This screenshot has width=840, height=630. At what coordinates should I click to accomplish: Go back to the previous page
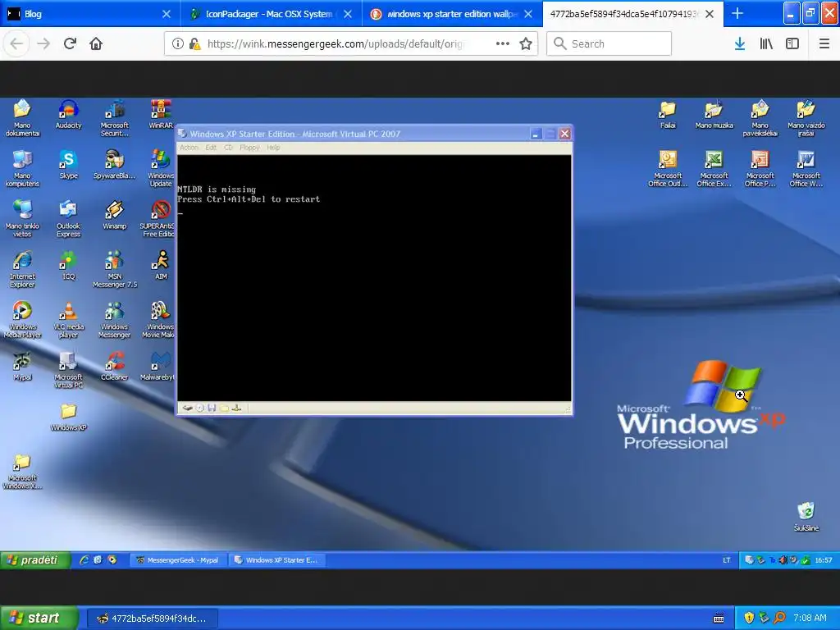(x=16, y=44)
